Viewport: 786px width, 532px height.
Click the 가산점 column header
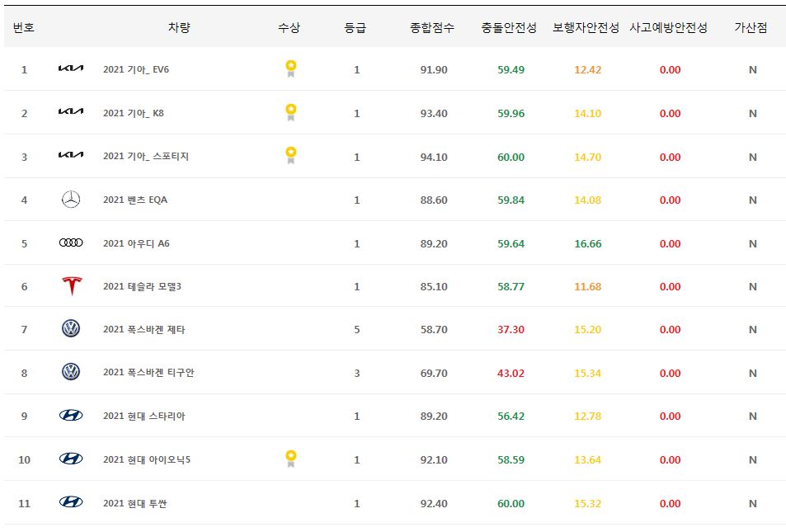751,27
